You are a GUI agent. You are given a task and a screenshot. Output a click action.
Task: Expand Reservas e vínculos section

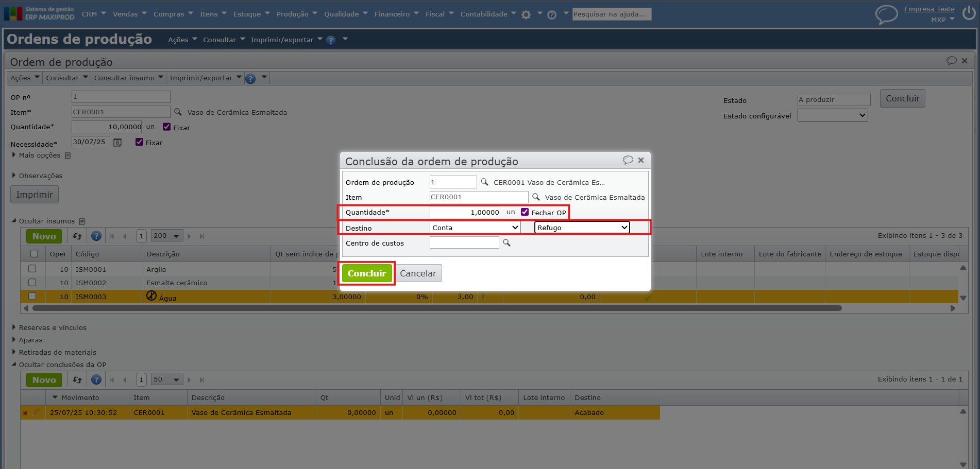(x=49, y=327)
